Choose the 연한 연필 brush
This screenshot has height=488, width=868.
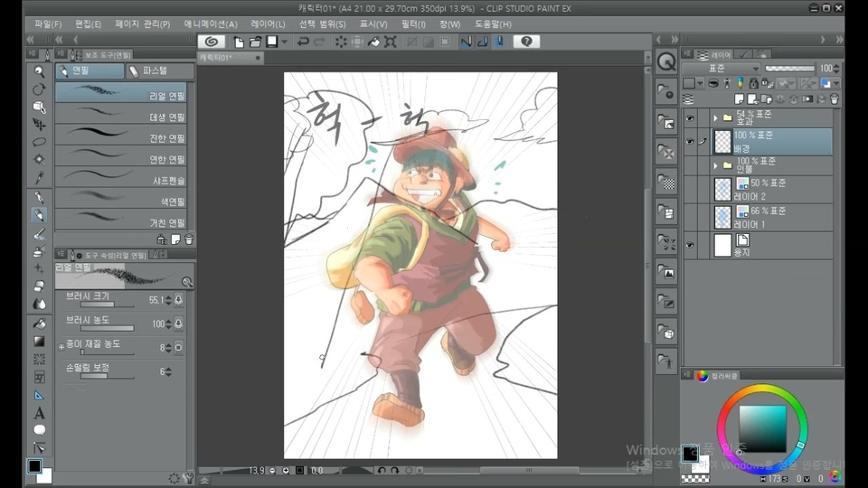pyautogui.click(x=121, y=157)
